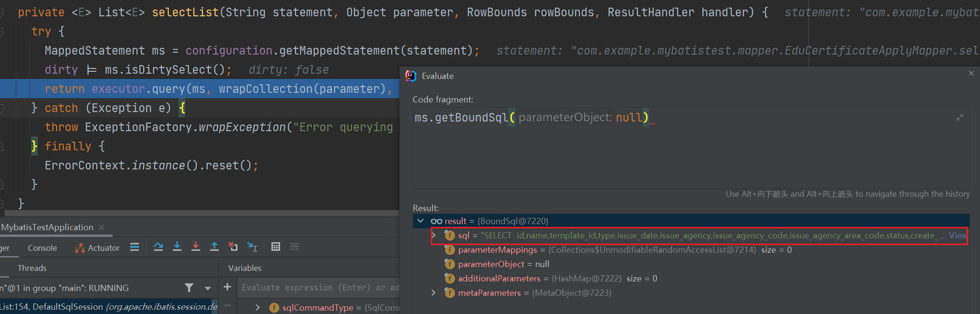Expand the sqlCommandType variable node
The width and height of the screenshot is (980, 314).
coord(258,307)
